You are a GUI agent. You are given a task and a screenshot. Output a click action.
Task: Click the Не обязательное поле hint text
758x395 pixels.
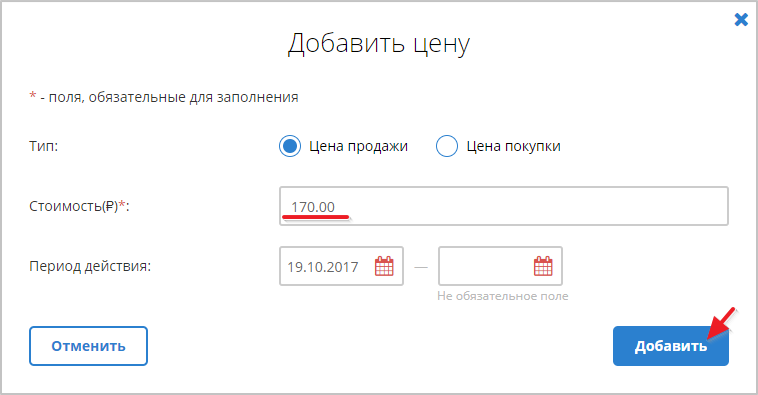click(x=503, y=296)
